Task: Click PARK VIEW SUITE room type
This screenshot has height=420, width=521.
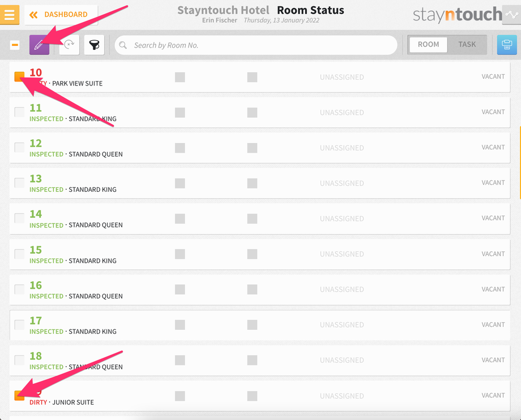Action: (78, 84)
